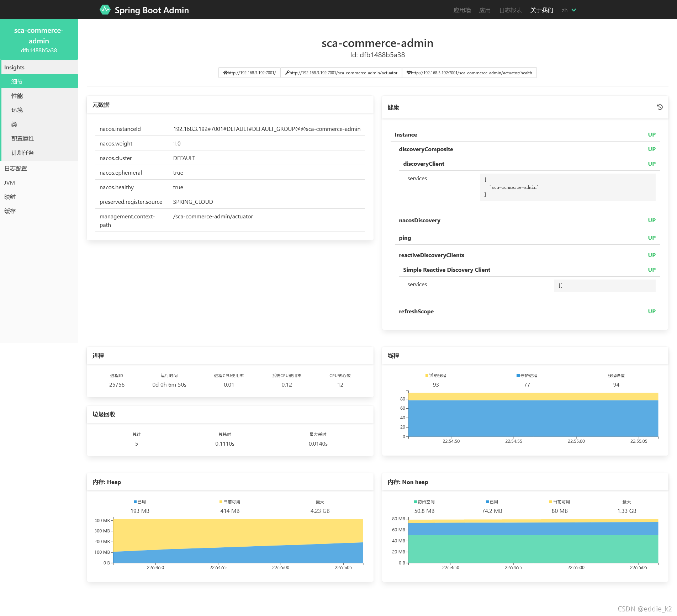
Task: Click the GC 总耗时 value 0.1110s
Action: [225, 444]
